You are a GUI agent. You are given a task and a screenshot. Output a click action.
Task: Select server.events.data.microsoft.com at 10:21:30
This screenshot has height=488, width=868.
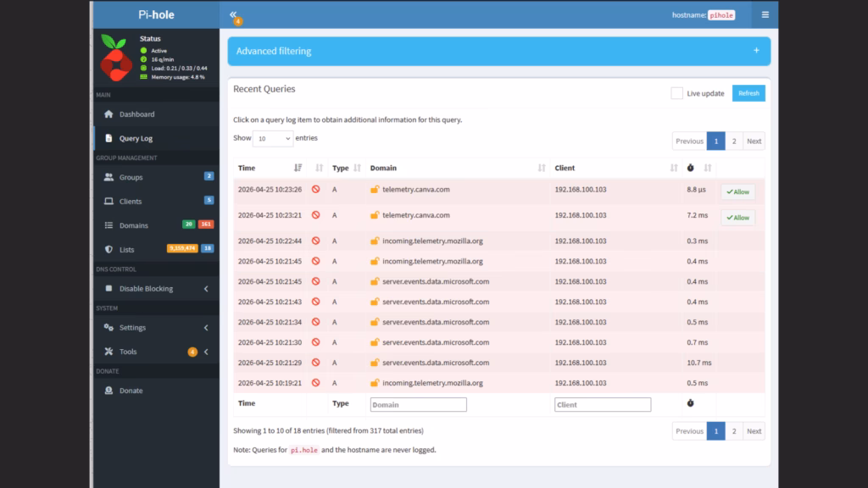[x=436, y=342]
